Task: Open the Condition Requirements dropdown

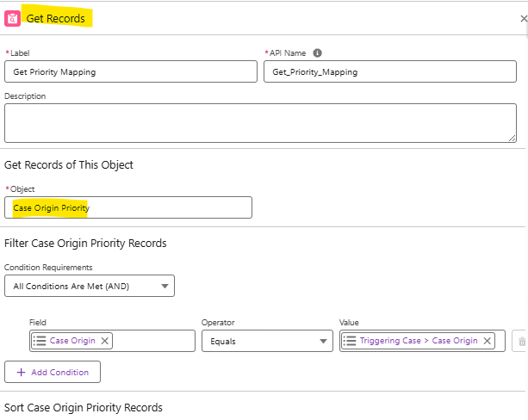Action: point(90,286)
